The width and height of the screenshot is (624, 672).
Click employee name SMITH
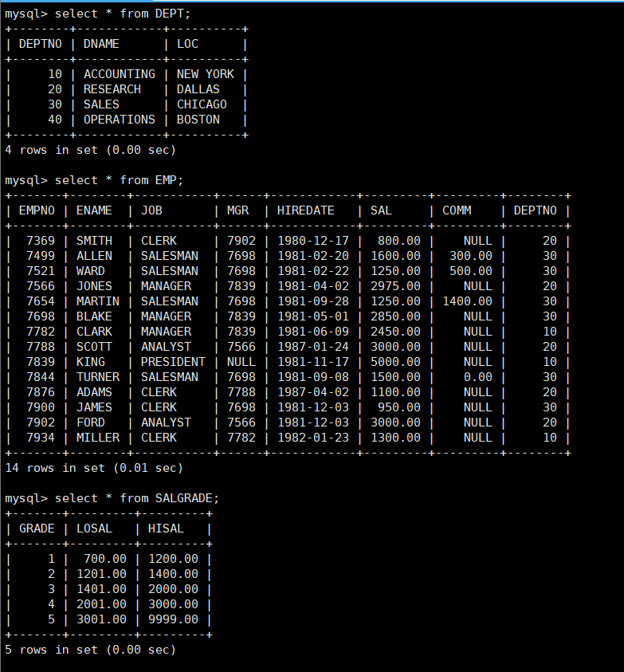pos(94,241)
